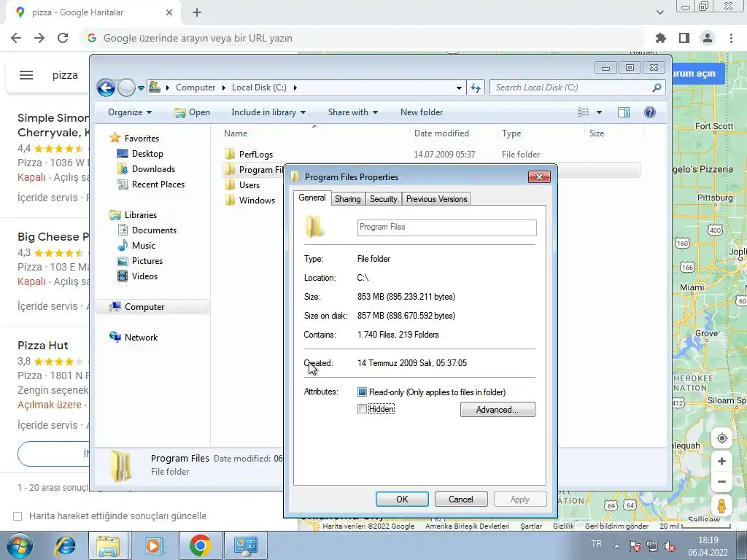Image resolution: width=747 pixels, height=560 pixels.
Task: Cancel the Properties dialog
Action: click(x=461, y=499)
